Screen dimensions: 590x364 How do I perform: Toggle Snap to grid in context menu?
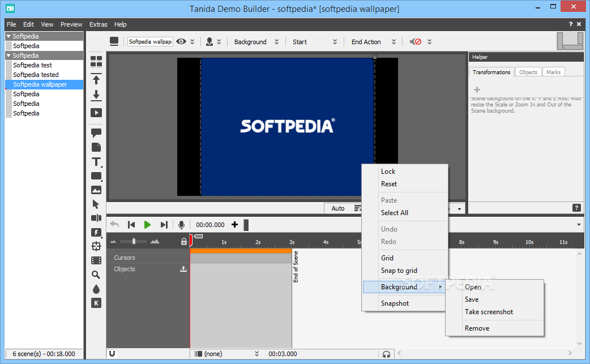399,271
